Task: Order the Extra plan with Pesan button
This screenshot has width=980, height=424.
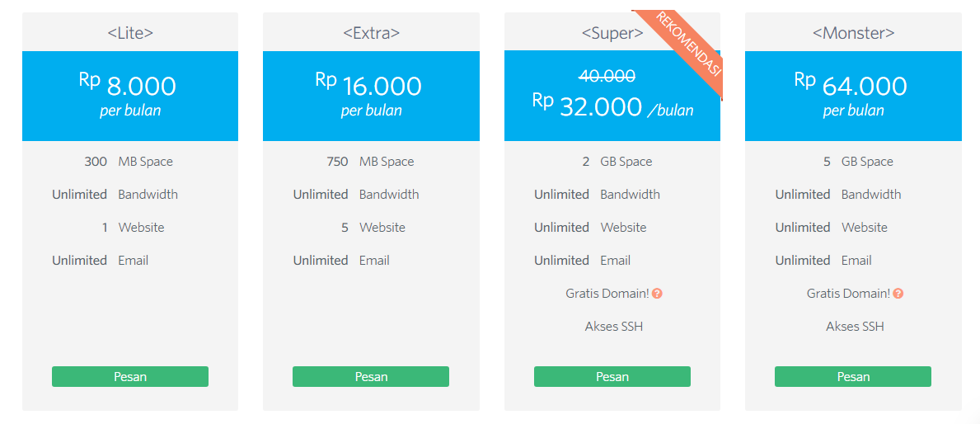Action: (x=371, y=376)
